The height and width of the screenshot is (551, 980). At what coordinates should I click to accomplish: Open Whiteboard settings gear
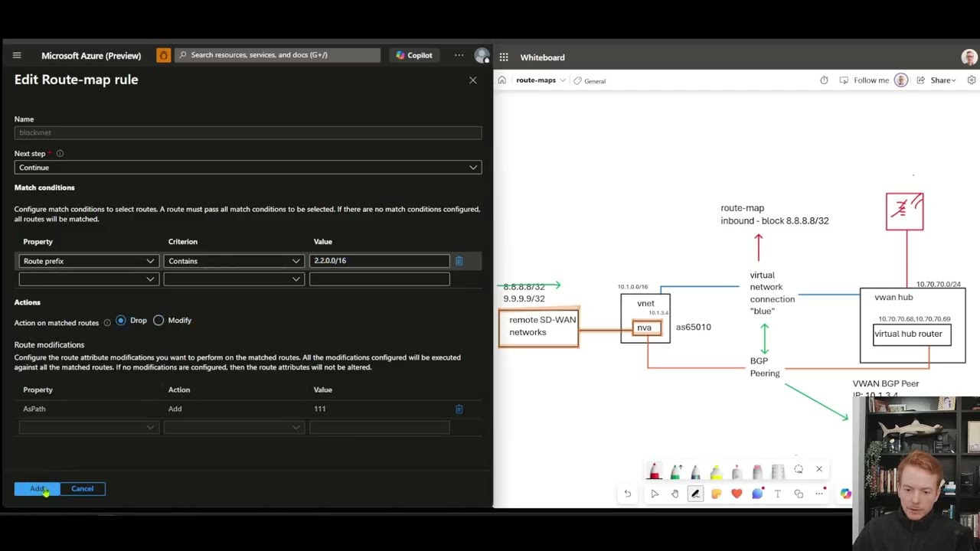(x=972, y=80)
